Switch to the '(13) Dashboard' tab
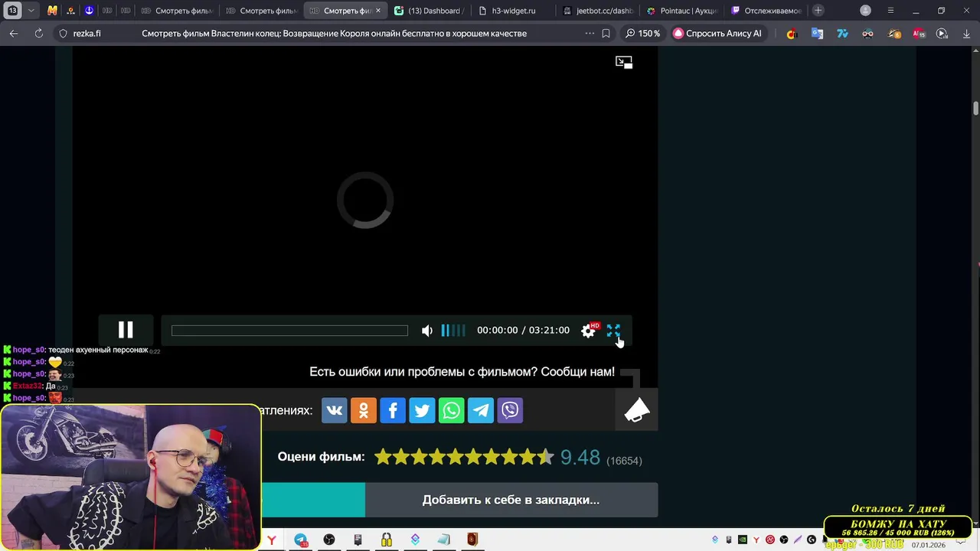The height and width of the screenshot is (551, 980). pyautogui.click(x=428, y=11)
